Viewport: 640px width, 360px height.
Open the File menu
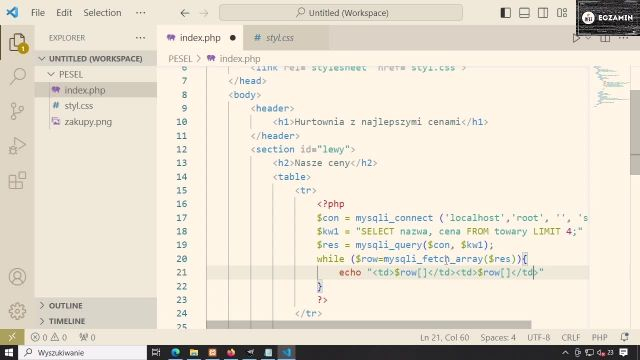coord(38,13)
